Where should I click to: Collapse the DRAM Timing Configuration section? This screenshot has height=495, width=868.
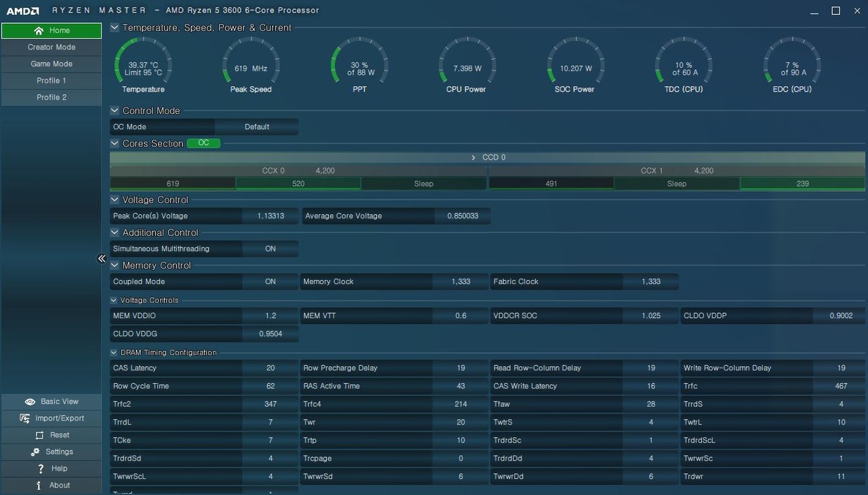(x=113, y=353)
